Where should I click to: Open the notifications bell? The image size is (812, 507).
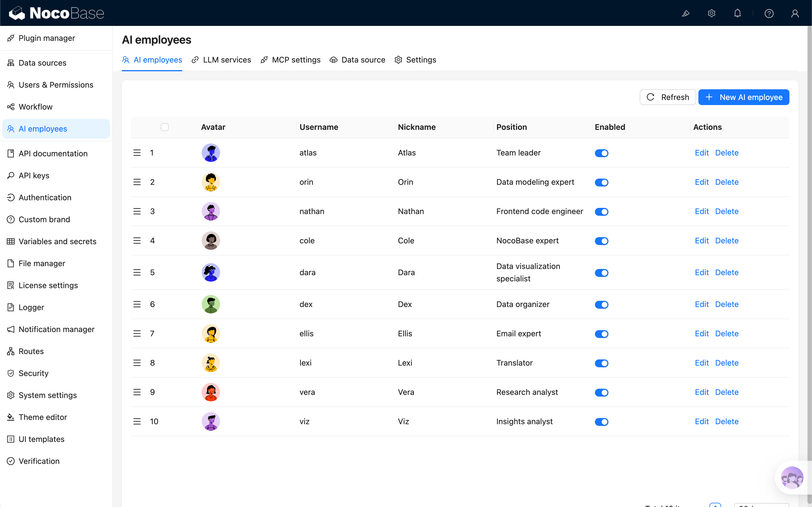(737, 14)
